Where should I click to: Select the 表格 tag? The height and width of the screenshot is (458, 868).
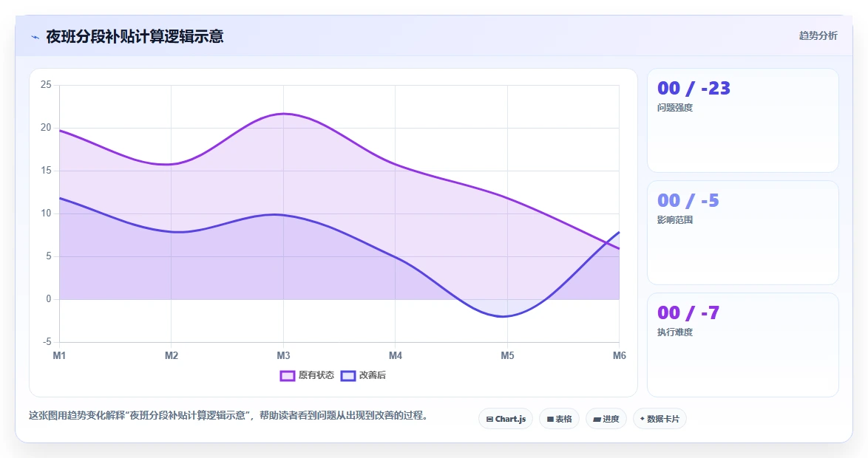tap(559, 419)
